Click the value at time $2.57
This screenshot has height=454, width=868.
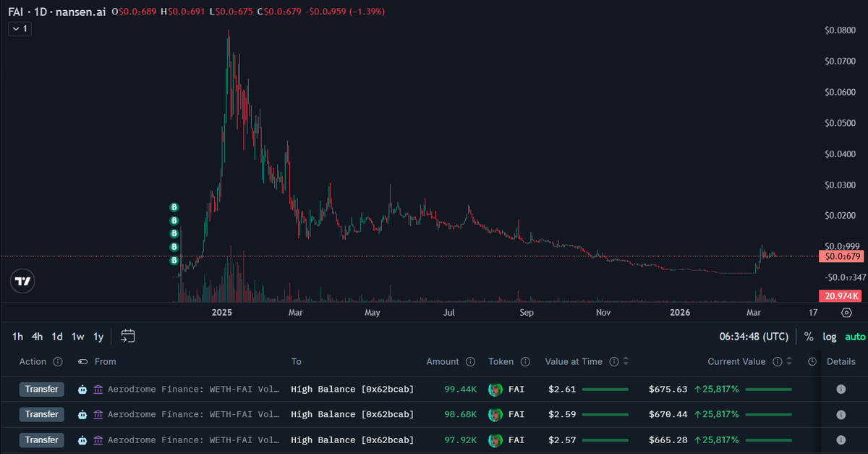[562, 440]
